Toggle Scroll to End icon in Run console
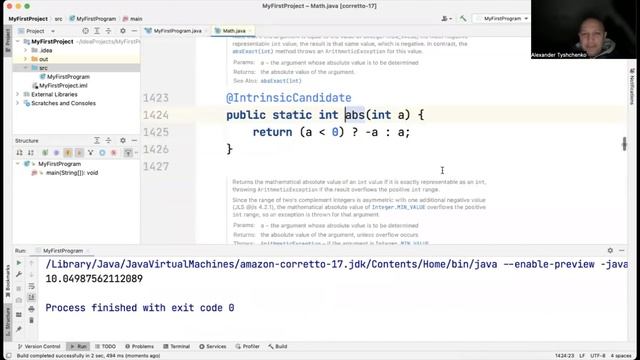The width and height of the screenshot is (640, 360). click(x=31, y=298)
